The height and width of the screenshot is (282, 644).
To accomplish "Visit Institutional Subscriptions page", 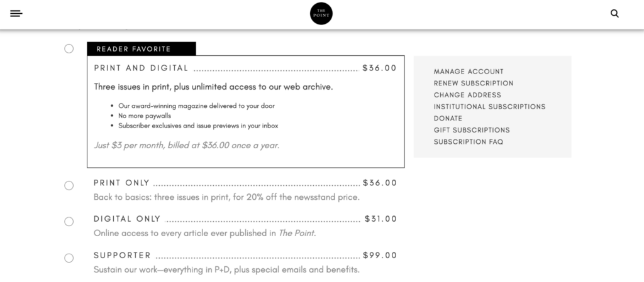I will [x=489, y=107].
